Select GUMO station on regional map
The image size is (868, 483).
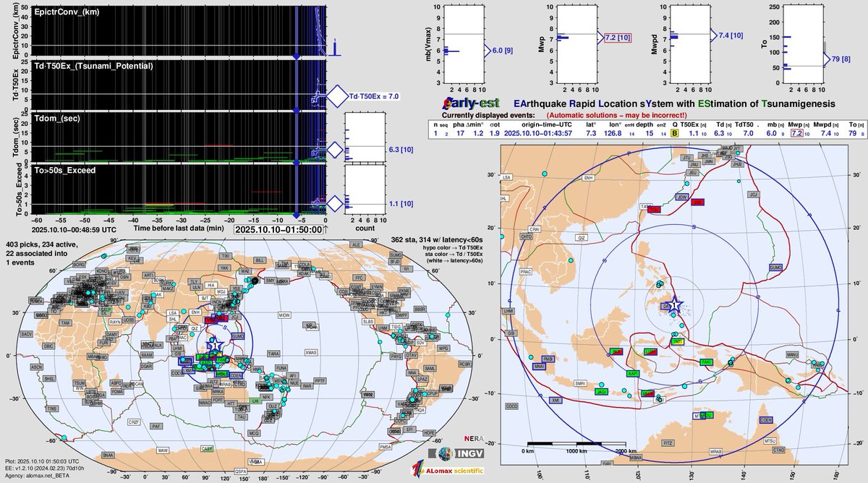coord(778,268)
